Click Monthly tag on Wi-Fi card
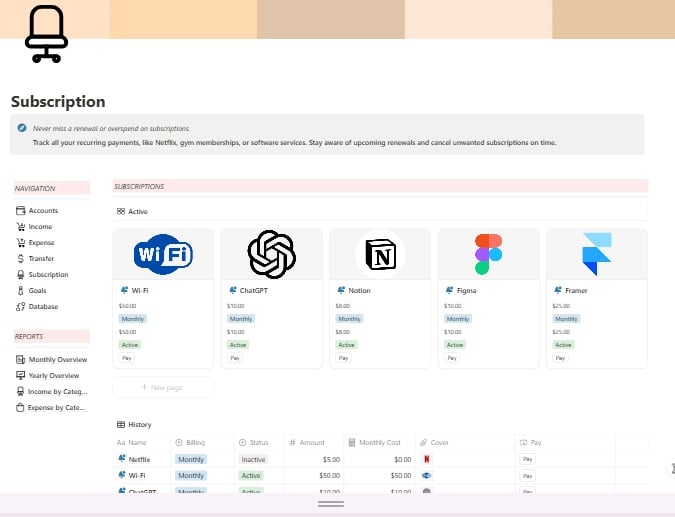Screen dimensions: 675x517 click(133, 319)
